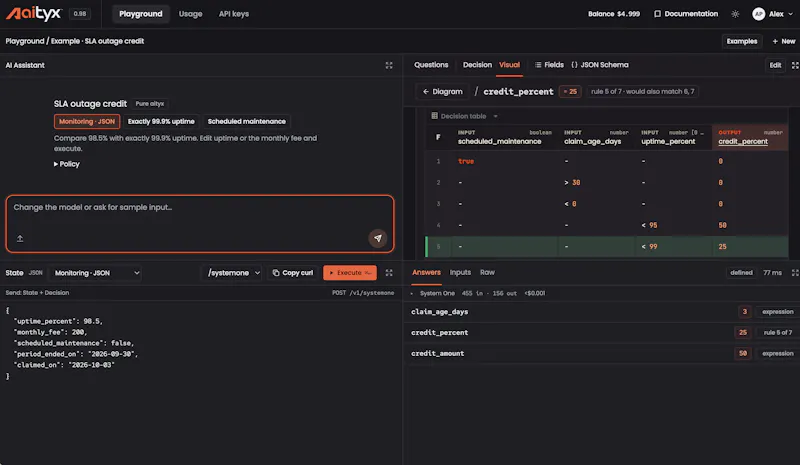The height and width of the screenshot is (465, 800).
Task: Click the scheduled_maintenance column header
Action: (504, 137)
